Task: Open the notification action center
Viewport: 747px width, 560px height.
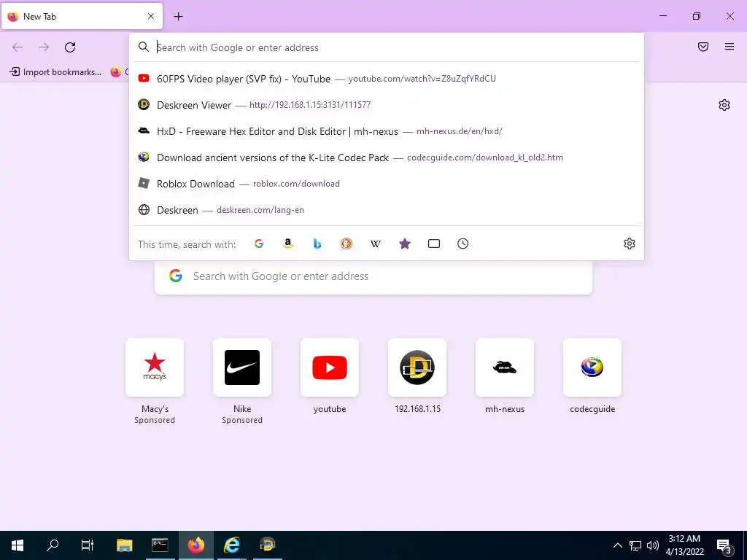Action: coord(724,546)
